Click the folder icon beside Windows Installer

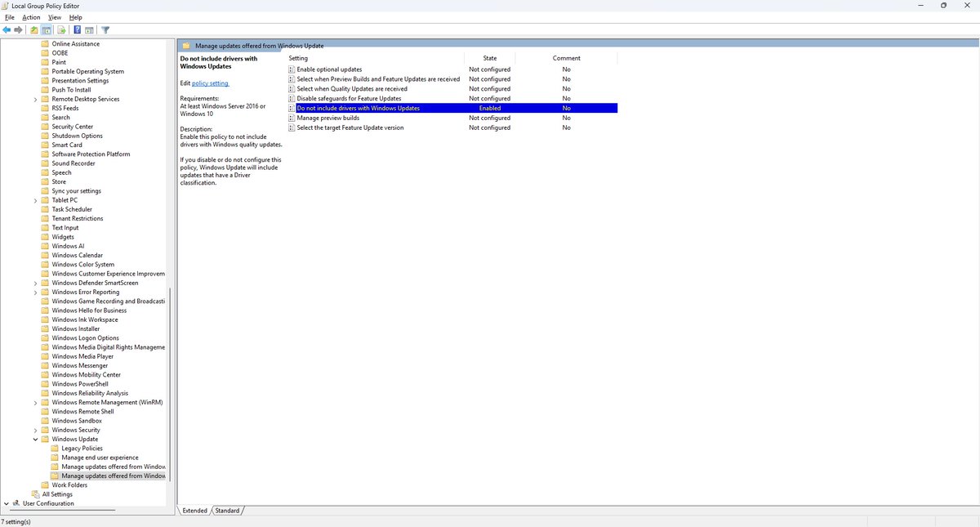(x=45, y=328)
